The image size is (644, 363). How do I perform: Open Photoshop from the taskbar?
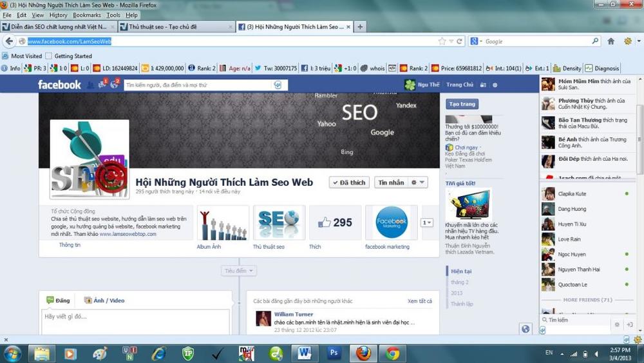point(334,353)
